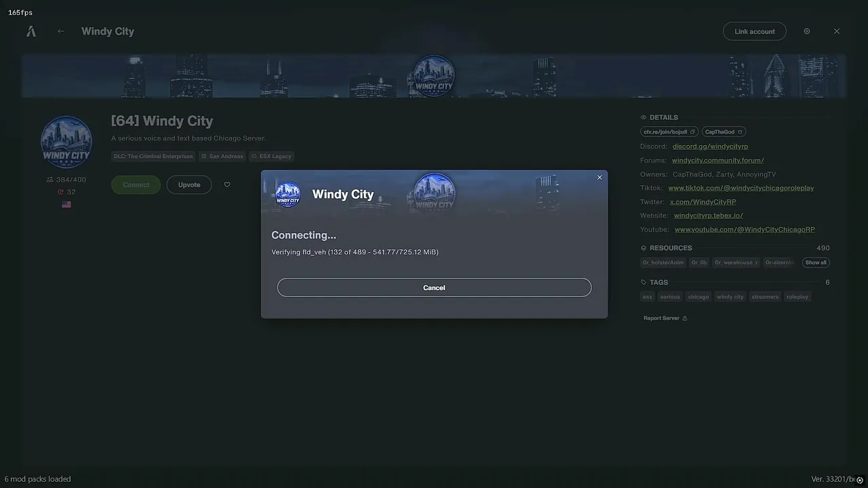The width and height of the screenshot is (868, 488).
Task: Click the cfx.re/join/bojxdl join code text
Action: point(665,131)
